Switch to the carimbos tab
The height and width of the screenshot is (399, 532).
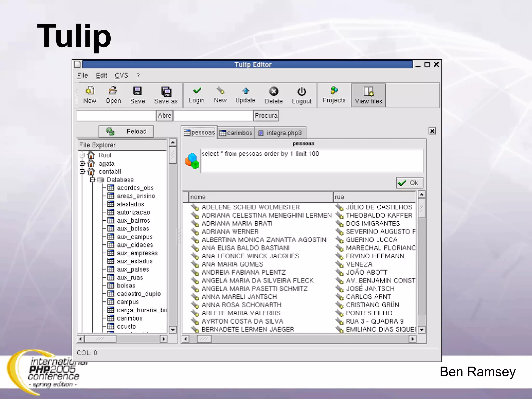236,133
